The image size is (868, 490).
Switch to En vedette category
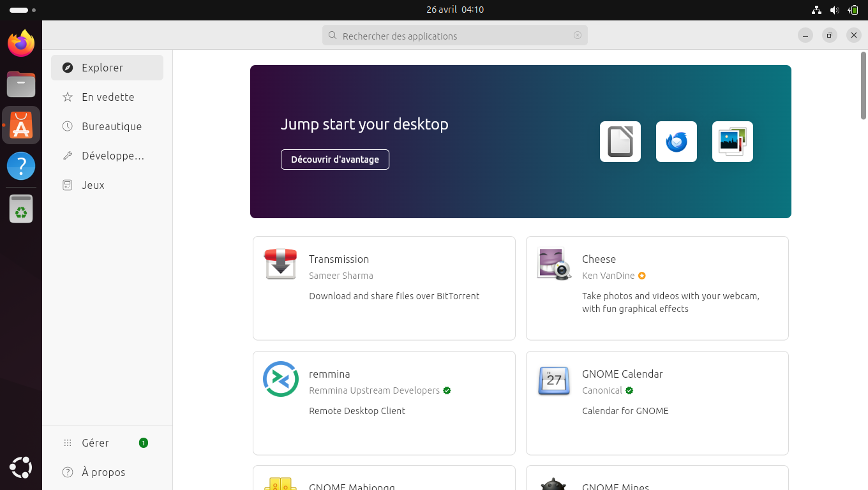tap(107, 97)
